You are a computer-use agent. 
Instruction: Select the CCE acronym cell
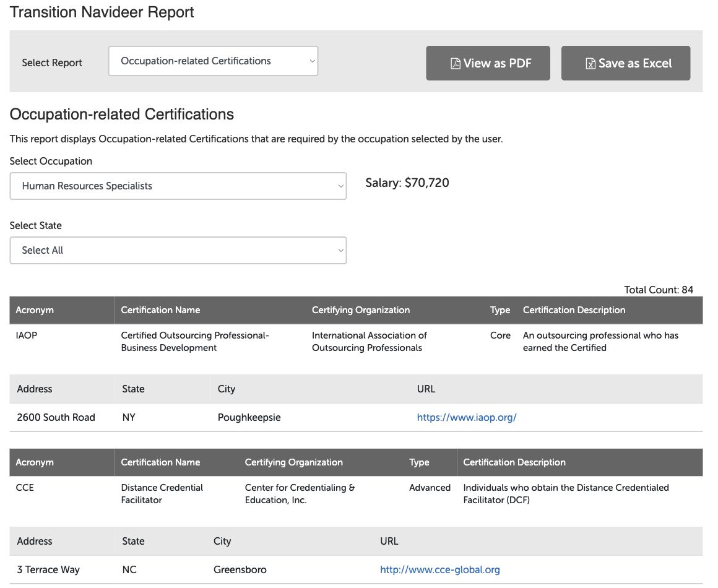(x=25, y=488)
